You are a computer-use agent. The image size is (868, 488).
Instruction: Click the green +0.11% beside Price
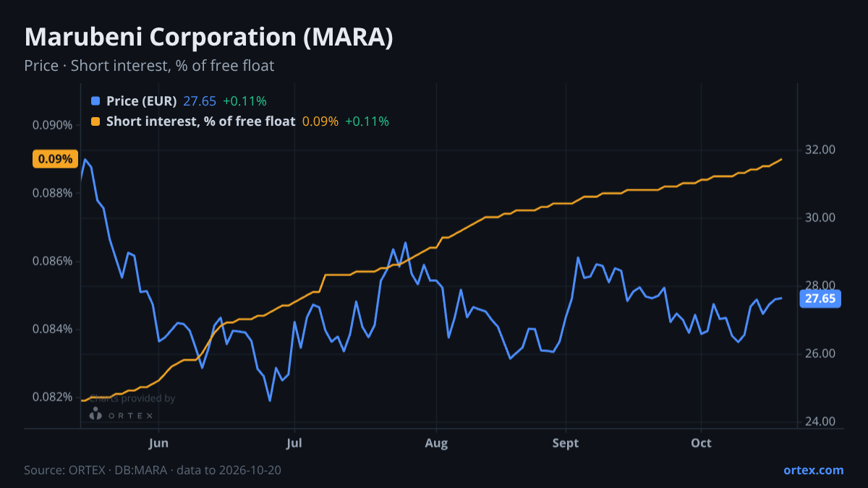click(244, 101)
